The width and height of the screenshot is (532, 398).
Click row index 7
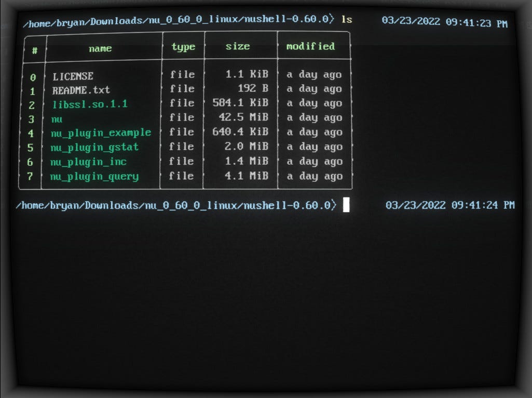30,177
